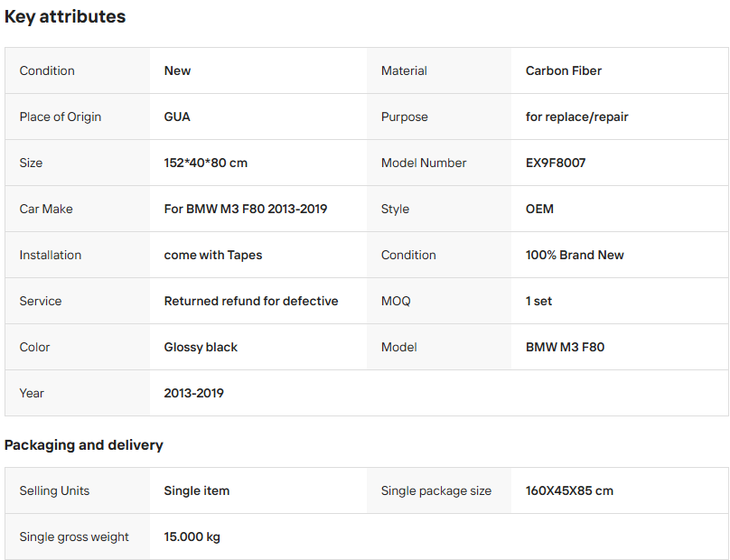This screenshot has height=560, width=730.
Task: Click the Single package size label
Action: click(435, 490)
